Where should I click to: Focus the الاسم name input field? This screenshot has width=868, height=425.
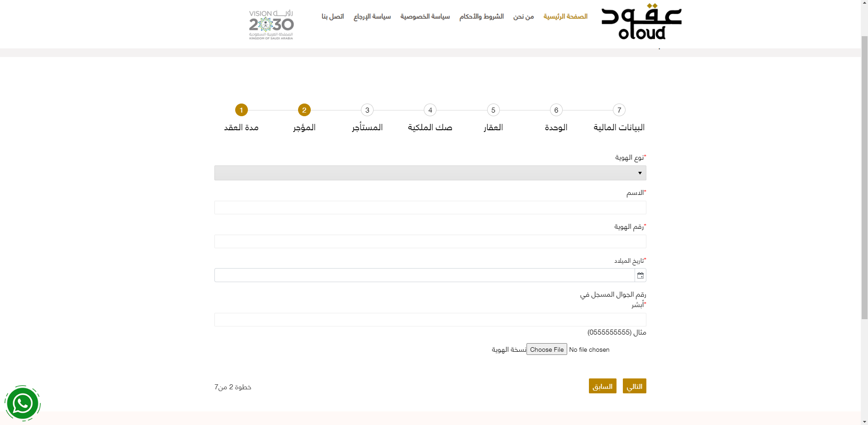point(430,208)
